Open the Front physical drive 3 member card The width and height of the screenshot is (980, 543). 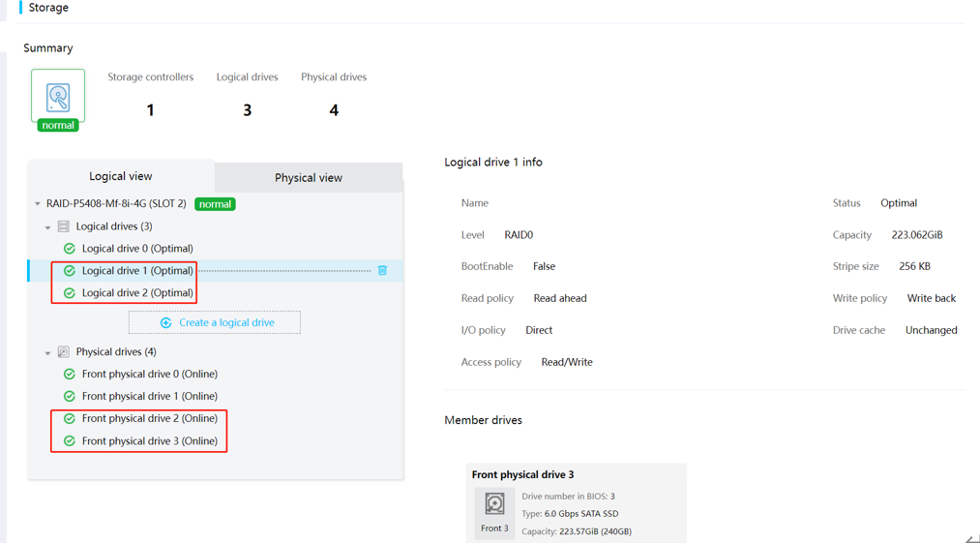pos(577,503)
